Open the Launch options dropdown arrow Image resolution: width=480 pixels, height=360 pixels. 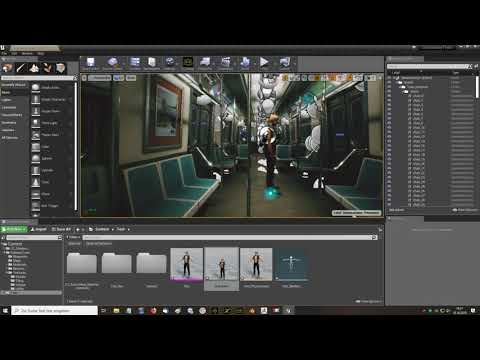(x=294, y=63)
